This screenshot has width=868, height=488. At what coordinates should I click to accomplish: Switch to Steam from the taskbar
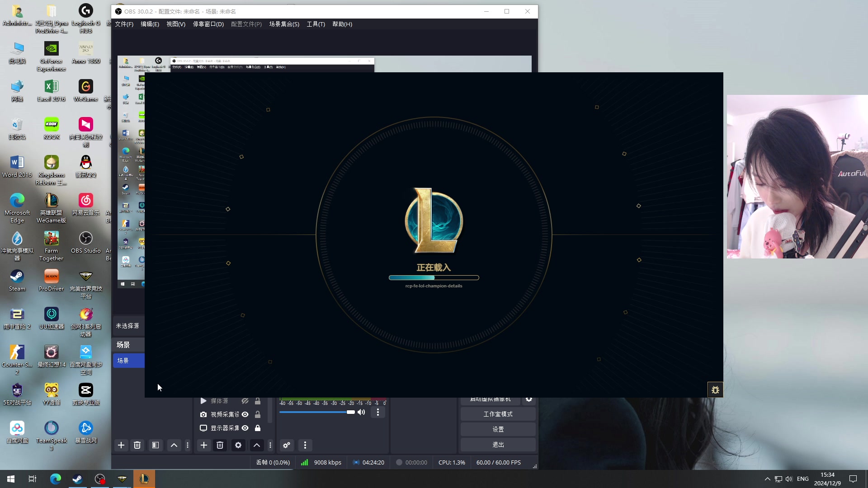click(77, 479)
